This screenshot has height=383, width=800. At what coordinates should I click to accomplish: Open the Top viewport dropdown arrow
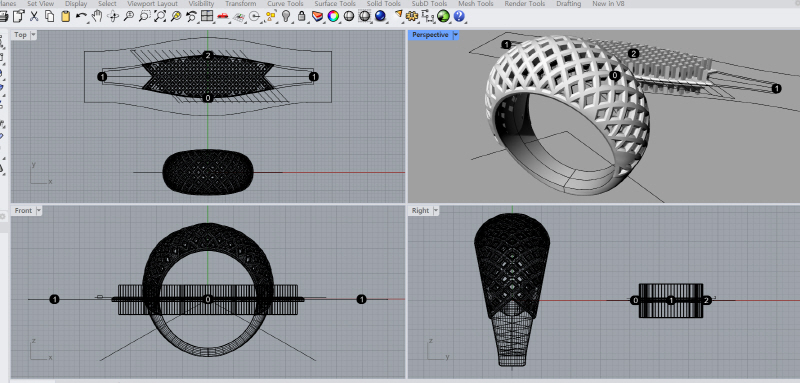coord(34,35)
